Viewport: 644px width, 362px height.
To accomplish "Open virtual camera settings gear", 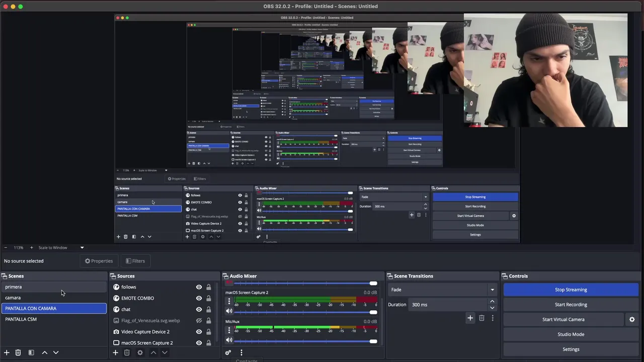I will point(632,319).
